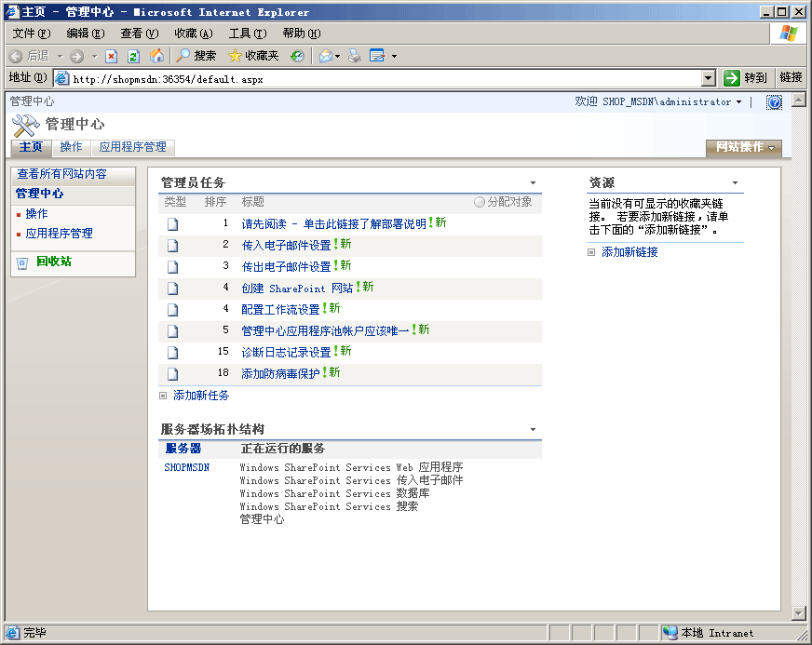Viewport: 812px width, 645px height.
Task: Click the IE Forward arrow button
Action: coord(76,56)
